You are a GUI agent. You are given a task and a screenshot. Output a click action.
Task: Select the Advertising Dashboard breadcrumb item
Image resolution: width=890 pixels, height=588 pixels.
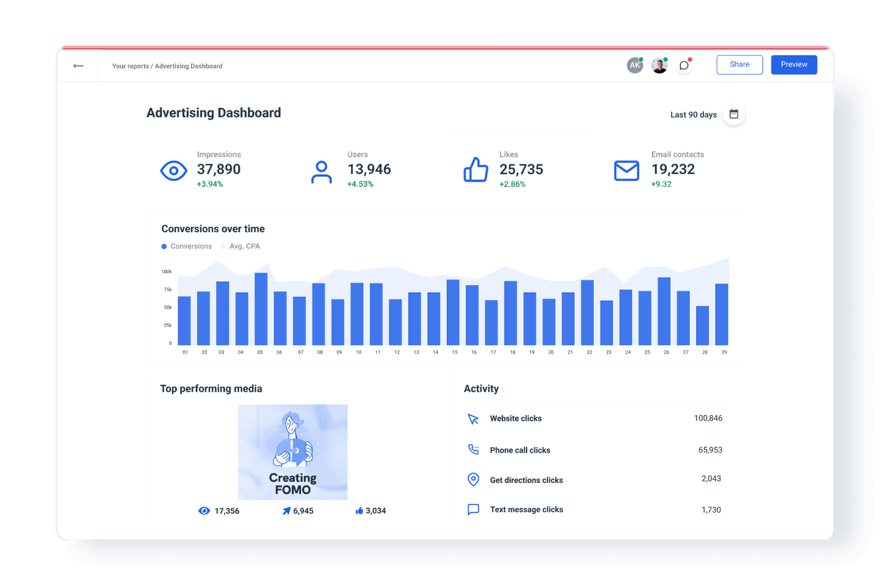189,66
